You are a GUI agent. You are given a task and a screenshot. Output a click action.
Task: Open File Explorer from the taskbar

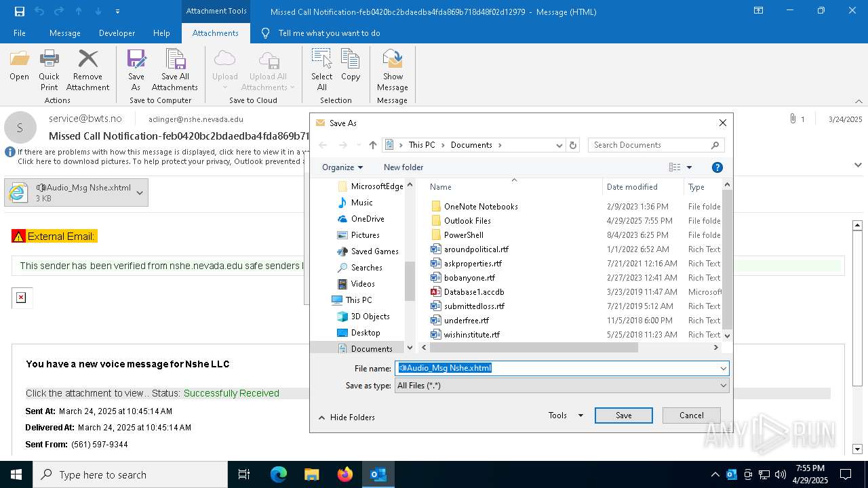[x=311, y=474]
